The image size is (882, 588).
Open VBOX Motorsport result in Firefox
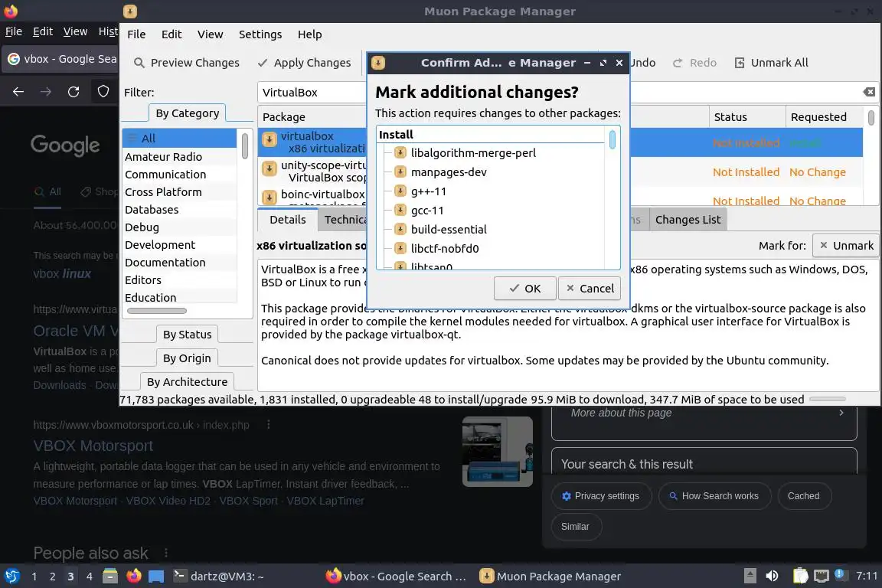coord(93,446)
